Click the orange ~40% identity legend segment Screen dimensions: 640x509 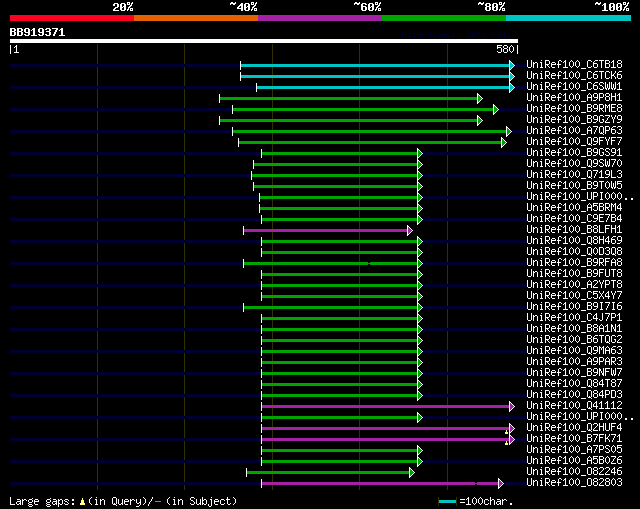[196, 18]
